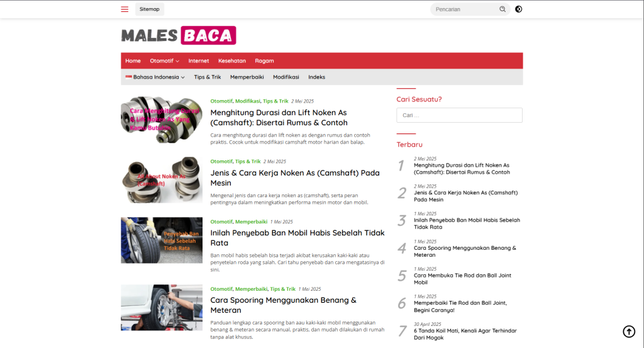Open the Kesehatan menu item

point(232,61)
